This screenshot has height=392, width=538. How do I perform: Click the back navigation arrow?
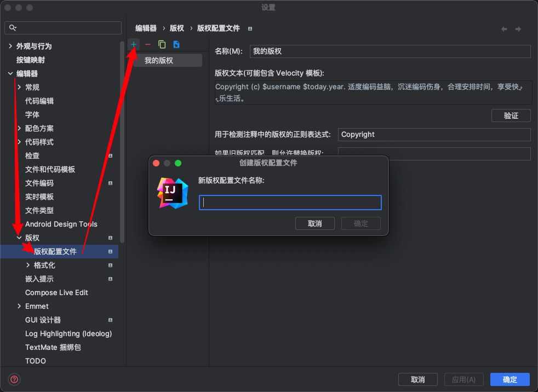pyautogui.click(x=504, y=29)
